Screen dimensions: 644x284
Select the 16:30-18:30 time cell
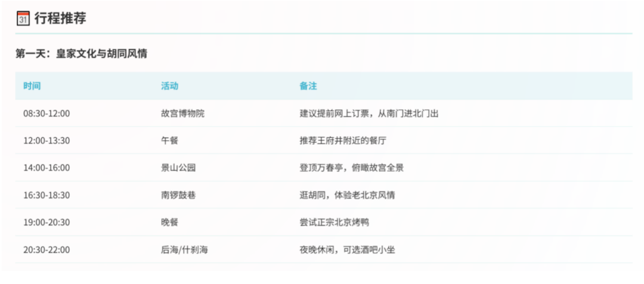(47, 195)
